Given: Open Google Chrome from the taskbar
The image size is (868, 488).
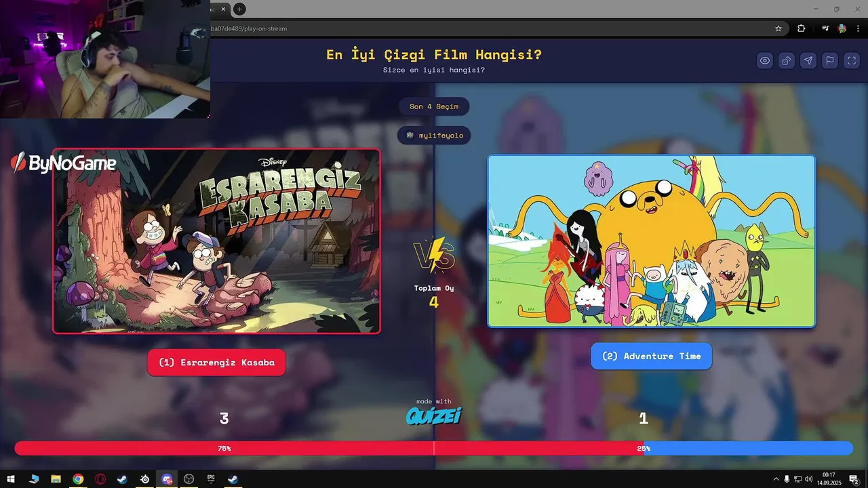Looking at the screenshot, I should pos(78,479).
